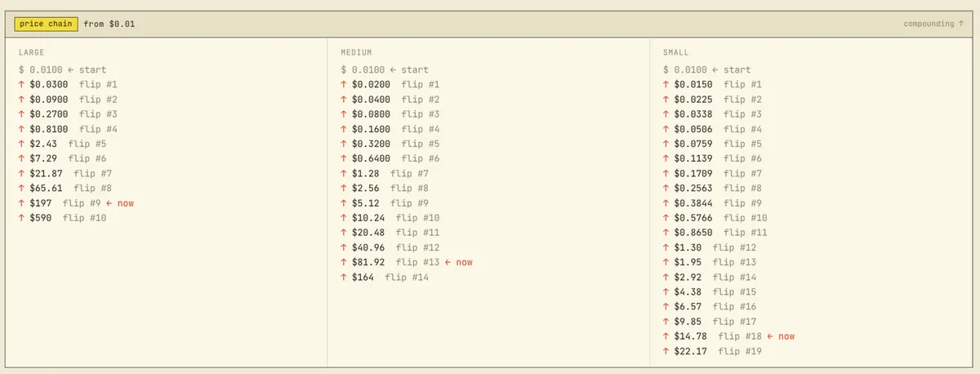Select the SMALL column heading
This screenshot has width=980, height=374.
pos(676,52)
